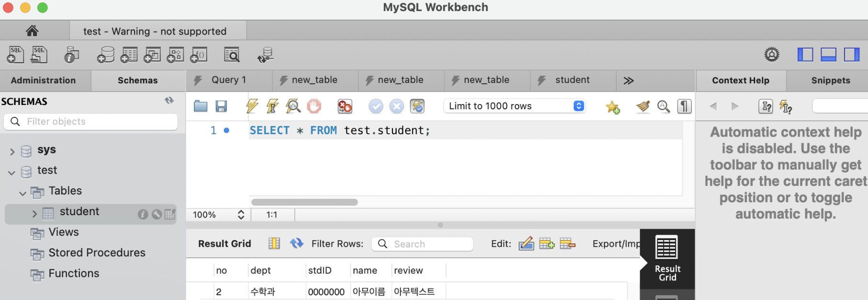The height and width of the screenshot is (300, 868).
Task: Show student table info icon
Action: (143, 214)
